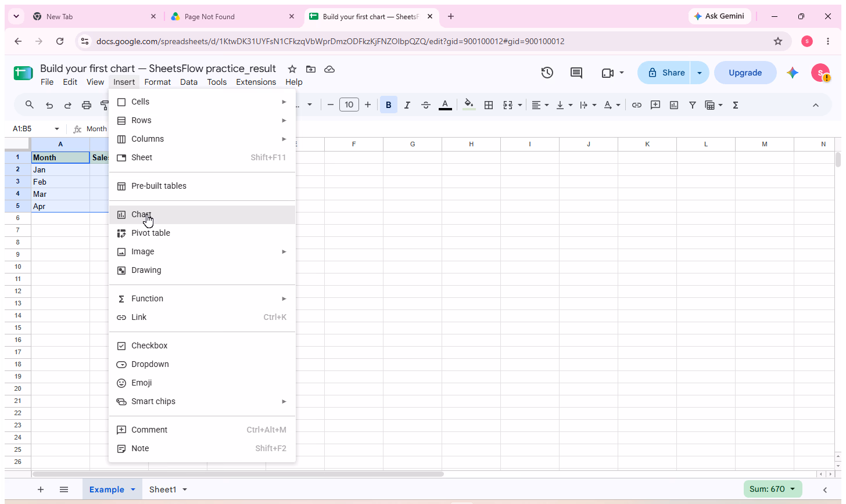Open the Gemini sparkle icon
This screenshot has width=846, height=504.
793,73
